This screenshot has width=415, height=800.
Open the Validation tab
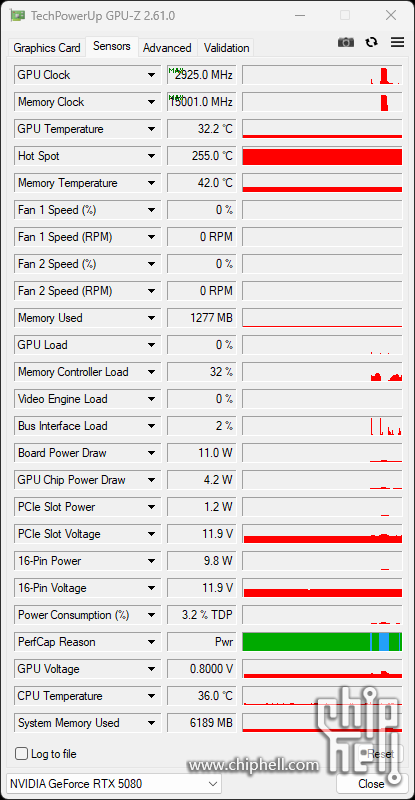pos(226,48)
